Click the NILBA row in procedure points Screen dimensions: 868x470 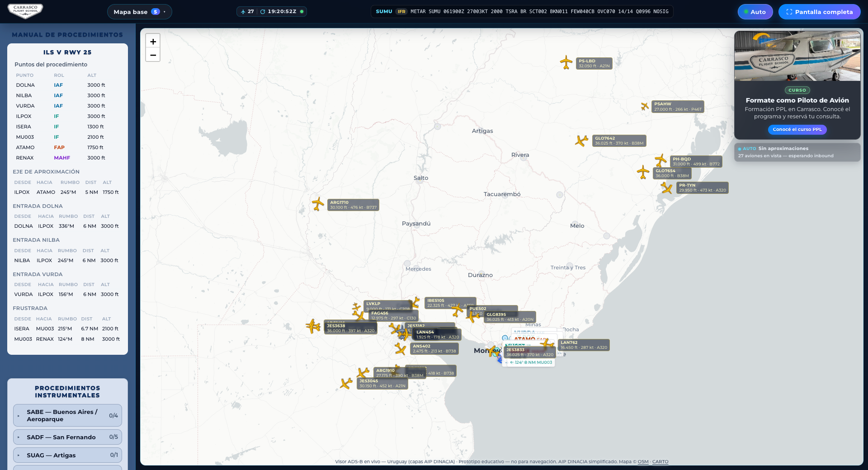coord(67,95)
